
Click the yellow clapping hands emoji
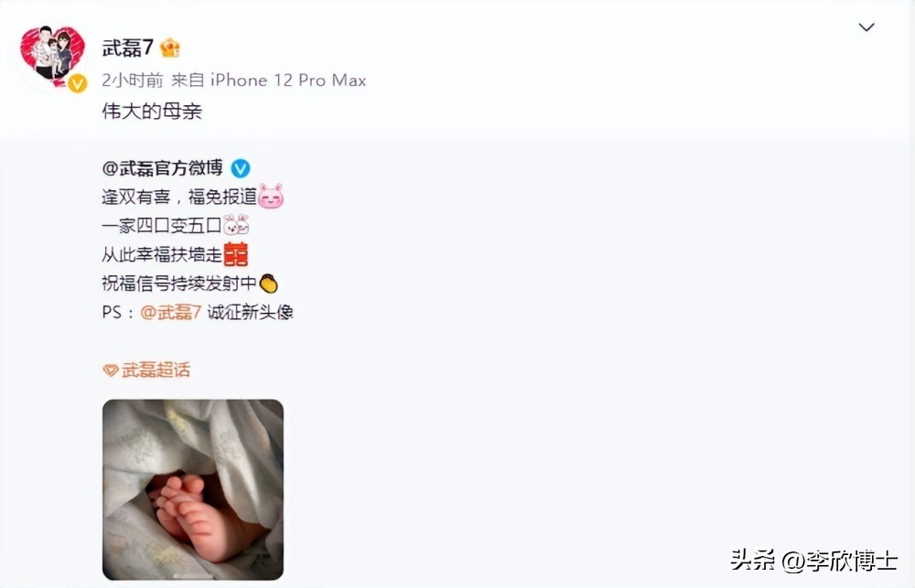(x=268, y=283)
